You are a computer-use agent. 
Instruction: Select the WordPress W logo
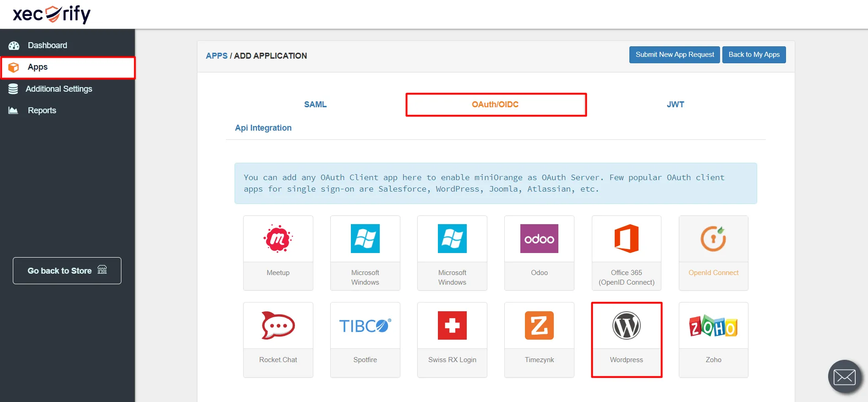(626, 325)
